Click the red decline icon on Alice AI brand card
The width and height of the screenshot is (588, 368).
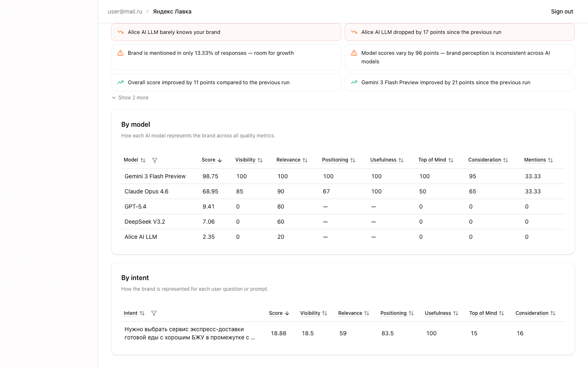point(120,31)
